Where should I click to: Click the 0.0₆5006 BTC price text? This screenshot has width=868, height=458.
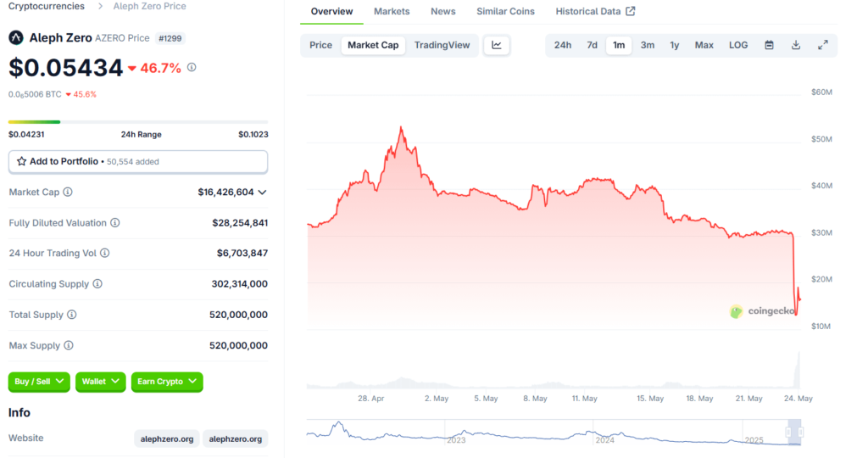coord(35,94)
